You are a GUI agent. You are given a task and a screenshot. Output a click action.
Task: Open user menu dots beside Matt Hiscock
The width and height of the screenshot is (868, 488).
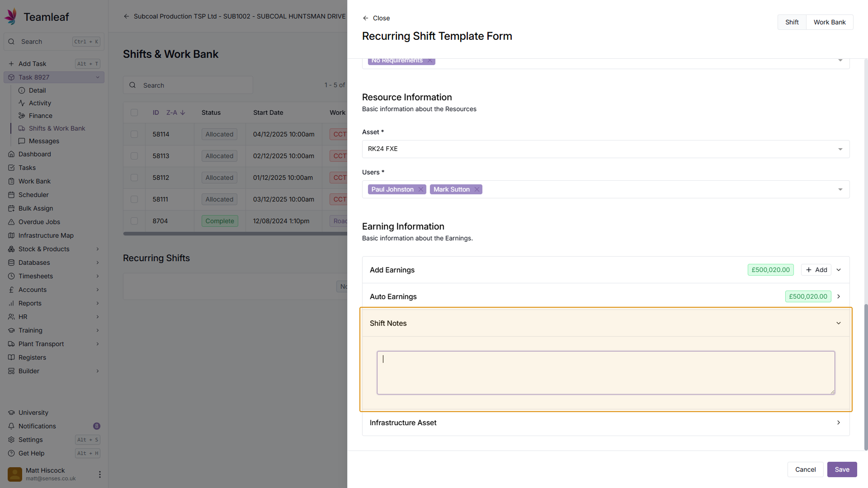click(99, 474)
